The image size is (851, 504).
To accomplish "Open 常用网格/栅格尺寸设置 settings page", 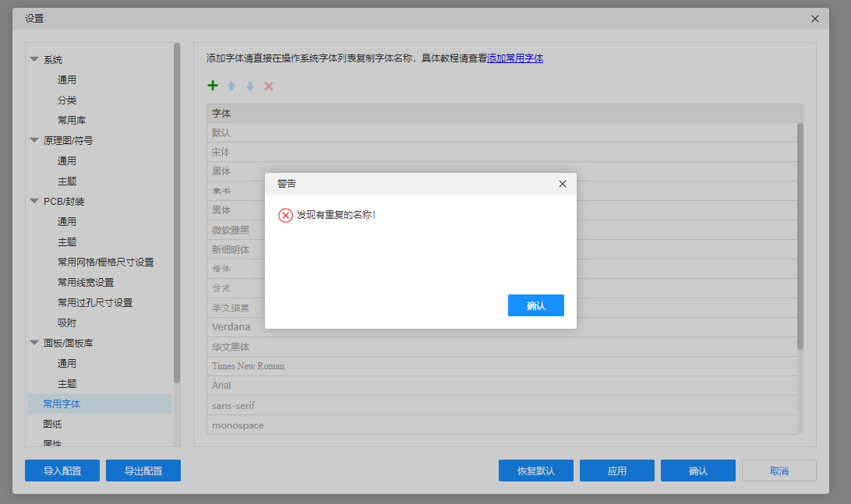I will [105, 262].
